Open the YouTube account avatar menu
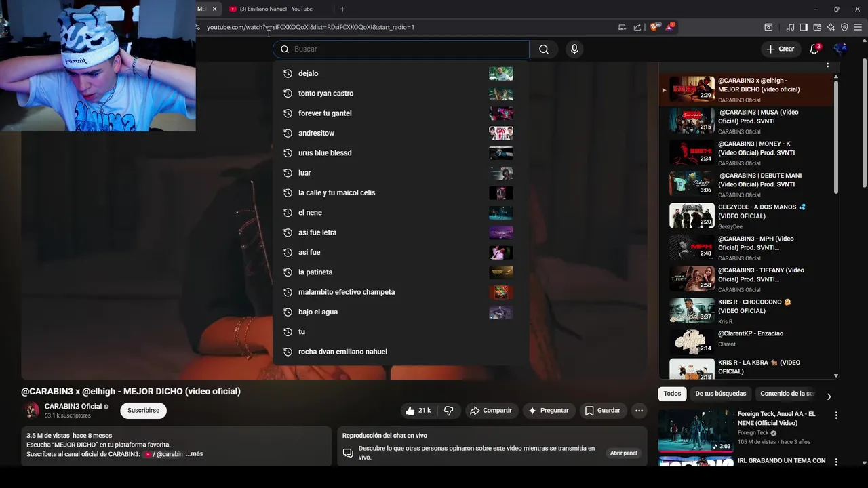This screenshot has height=488, width=868. pyautogui.click(x=840, y=49)
